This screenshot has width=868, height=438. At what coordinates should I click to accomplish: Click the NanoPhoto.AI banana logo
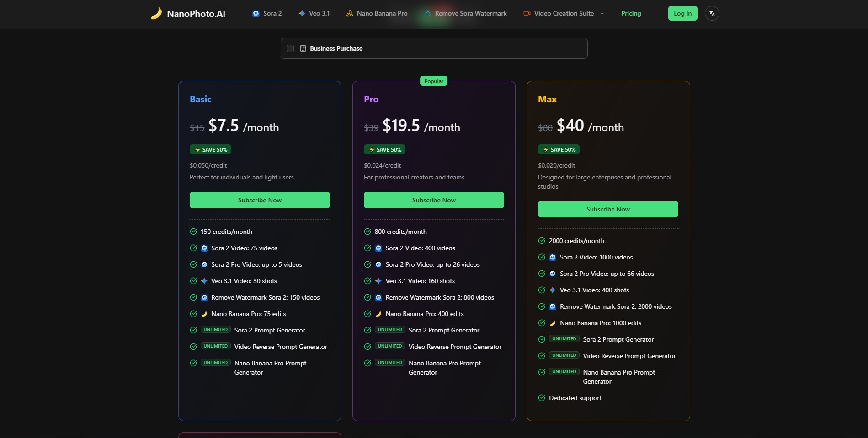157,13
